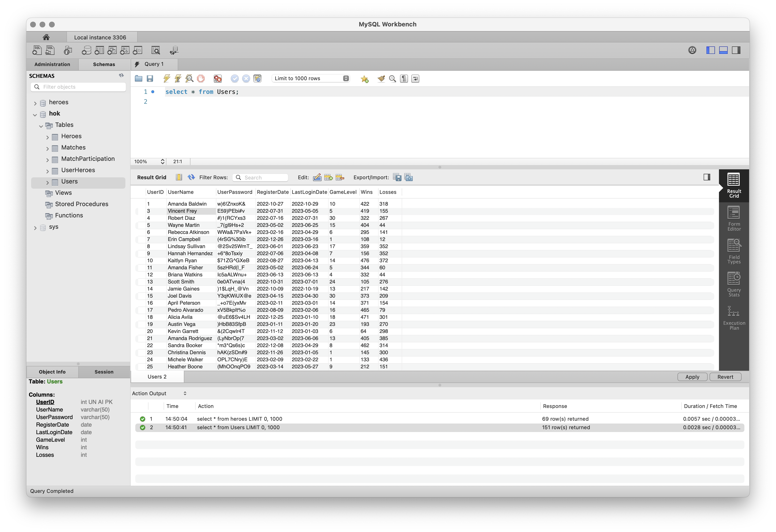Open the Execute EXPLAIN plan magnifier icon
This screenshot has height=532, width=776.
[x=189, y=79]
